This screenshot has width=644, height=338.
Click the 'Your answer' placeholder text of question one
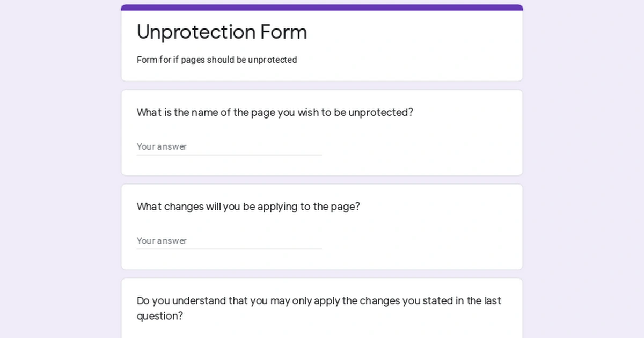pos(162,146)
